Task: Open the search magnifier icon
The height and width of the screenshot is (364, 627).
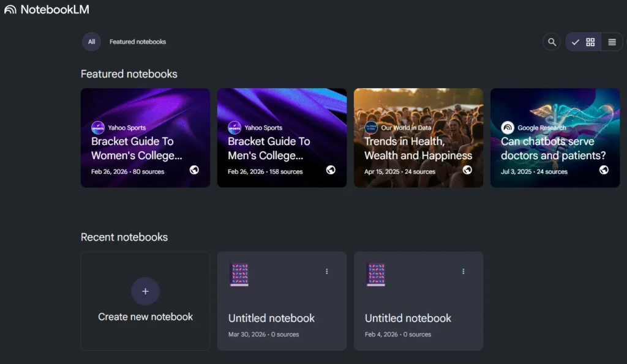Action: (x=552, y=42)
